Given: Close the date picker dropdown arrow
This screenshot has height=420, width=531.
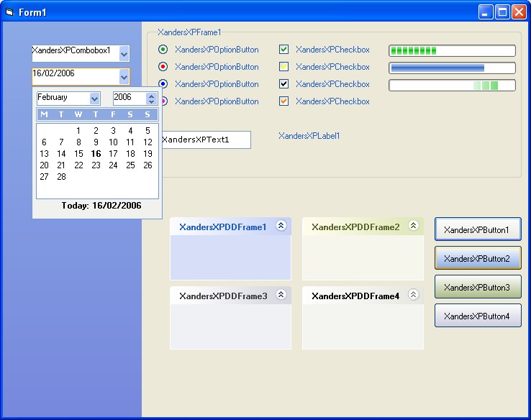Looking at the screenshot, I should click(124, 76).
